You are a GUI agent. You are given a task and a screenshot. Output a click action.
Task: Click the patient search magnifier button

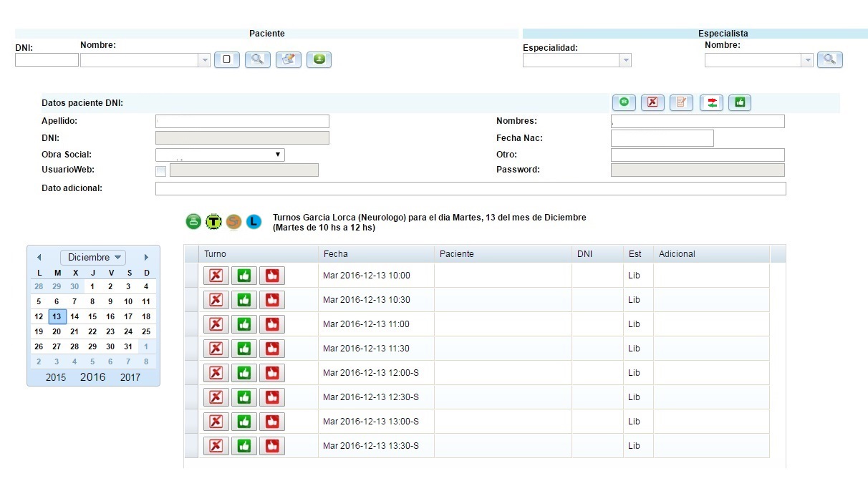click(257, 60)
